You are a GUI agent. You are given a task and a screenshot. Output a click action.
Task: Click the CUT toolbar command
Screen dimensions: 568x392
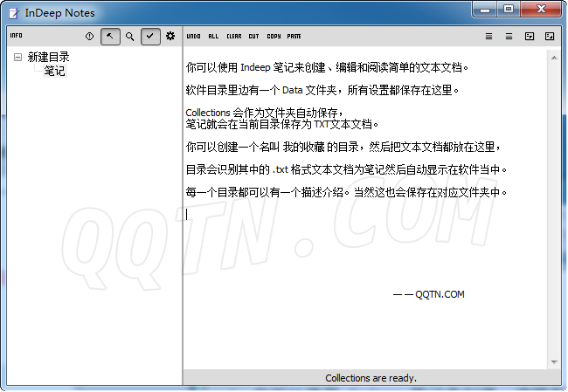[253, 37]
